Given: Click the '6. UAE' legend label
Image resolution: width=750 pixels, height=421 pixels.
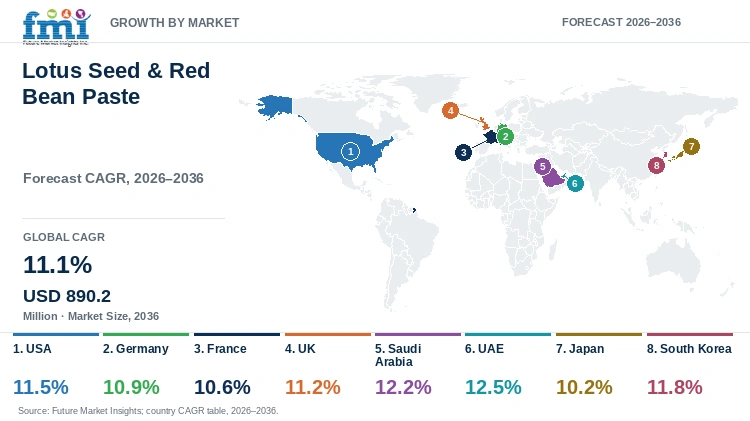Looking at the screenshot, I should (x=485, y=349).
